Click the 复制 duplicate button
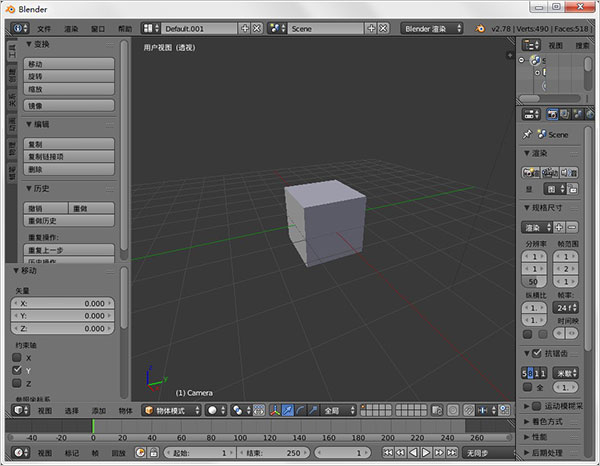 (68, 144)
